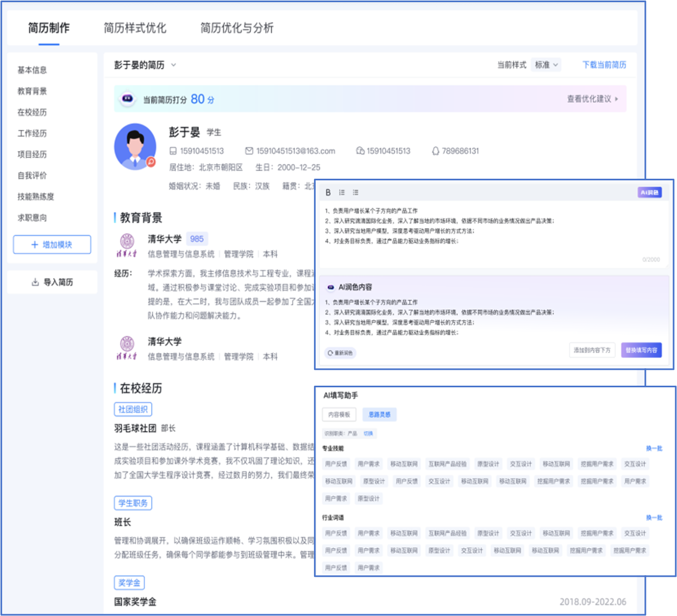This screenshot has height=616, width=677.
Task: Go to 求职意向 in the sidebar
Action: (x=32, y=218)
